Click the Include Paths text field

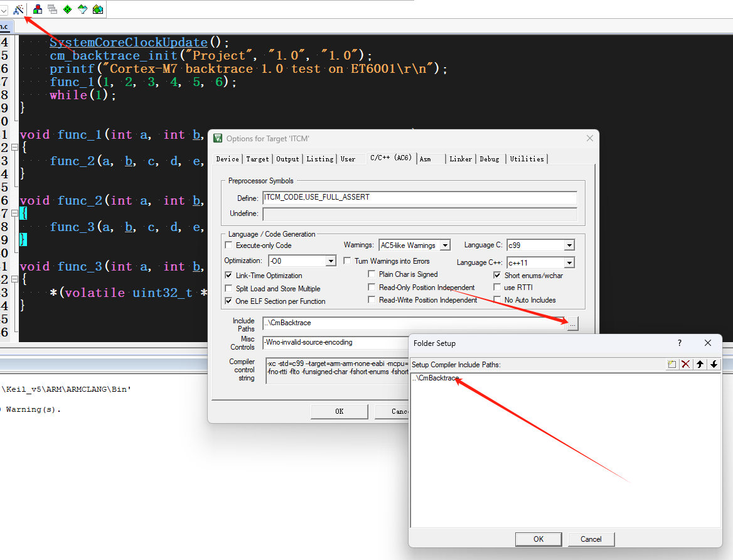tap(414, 323)
